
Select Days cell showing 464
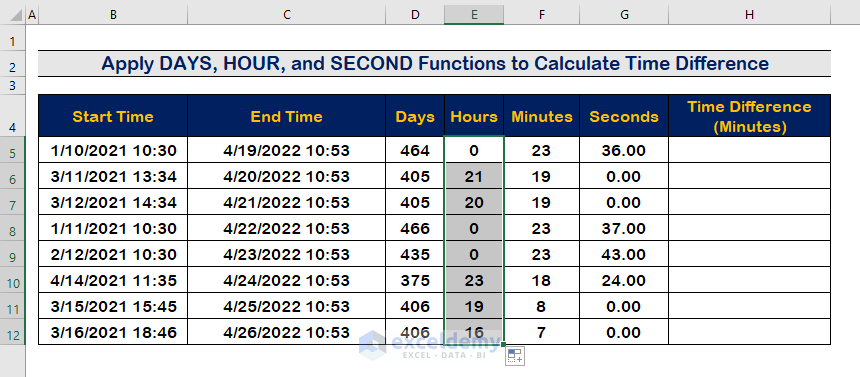click(x=415, y=150)
